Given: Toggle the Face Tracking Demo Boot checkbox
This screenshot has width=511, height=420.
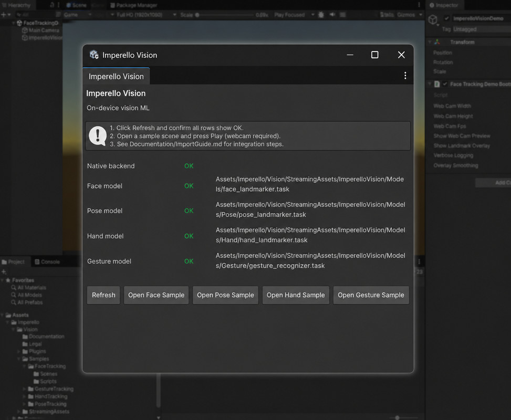Looking at the screenshot, I should (x=445, y=84).
